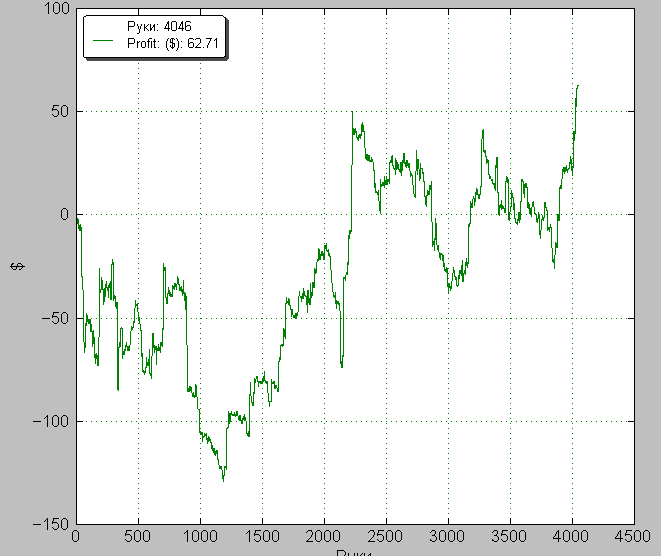Click the x-axis label 1000
This screenshot has width=661, height=556.
pos(200,537)
